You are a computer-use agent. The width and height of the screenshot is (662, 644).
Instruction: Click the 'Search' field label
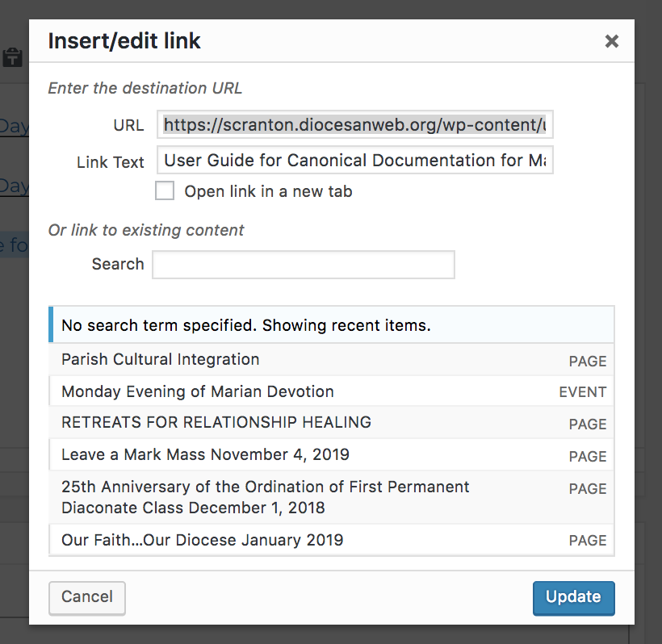(118, 264)
